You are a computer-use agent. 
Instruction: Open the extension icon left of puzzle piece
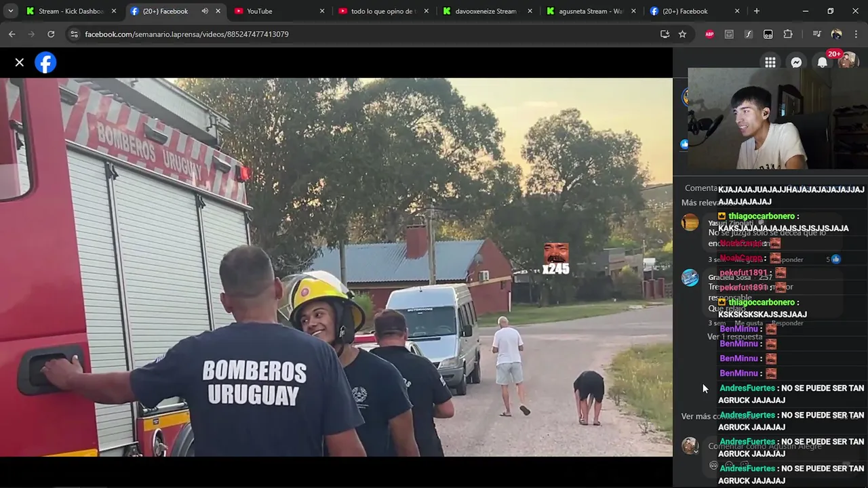point(768,34)
